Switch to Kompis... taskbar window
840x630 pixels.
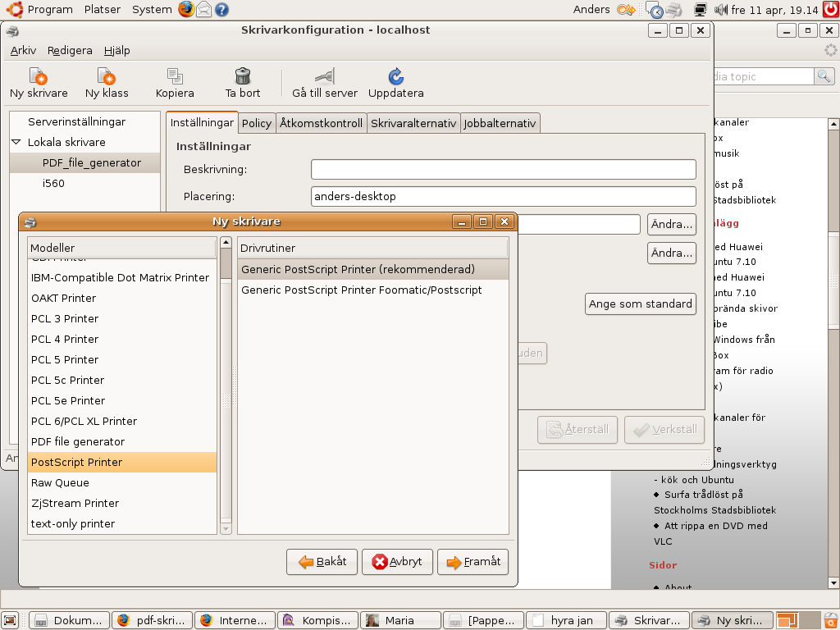[x=317, y=620]
